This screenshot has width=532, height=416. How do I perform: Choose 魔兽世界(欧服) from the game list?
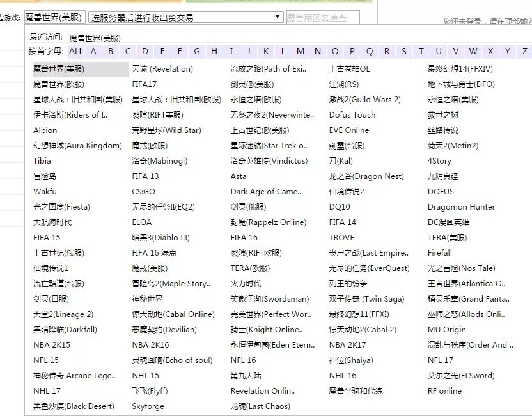59,84
